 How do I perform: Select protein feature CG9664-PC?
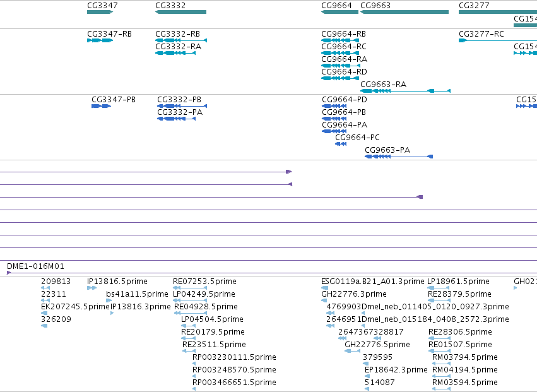341,144
